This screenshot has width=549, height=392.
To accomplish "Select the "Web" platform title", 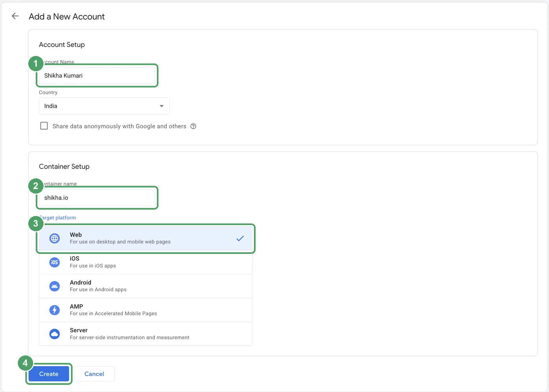I will click(76, 235).
